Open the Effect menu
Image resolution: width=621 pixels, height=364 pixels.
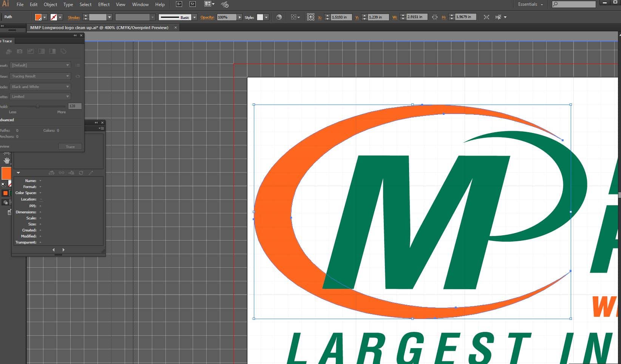(x=104, y=5)
